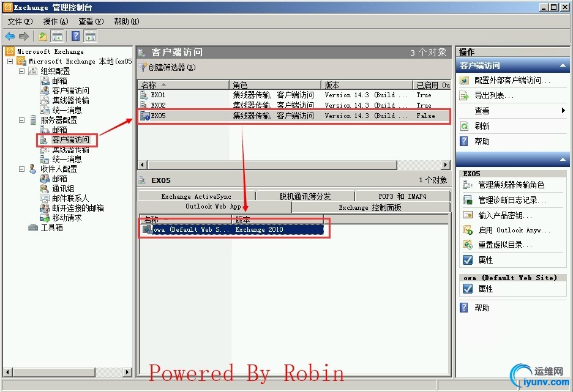Toggle console tree visibility toolbar icon
This screenshot has width=573, height=392.
58,35
